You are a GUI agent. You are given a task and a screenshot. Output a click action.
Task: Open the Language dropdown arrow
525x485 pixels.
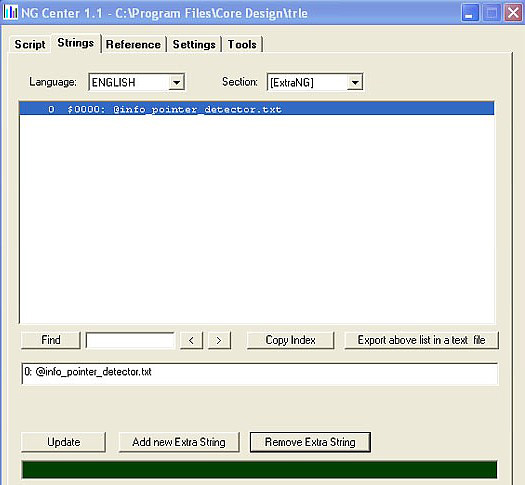(x=176, y=82)
